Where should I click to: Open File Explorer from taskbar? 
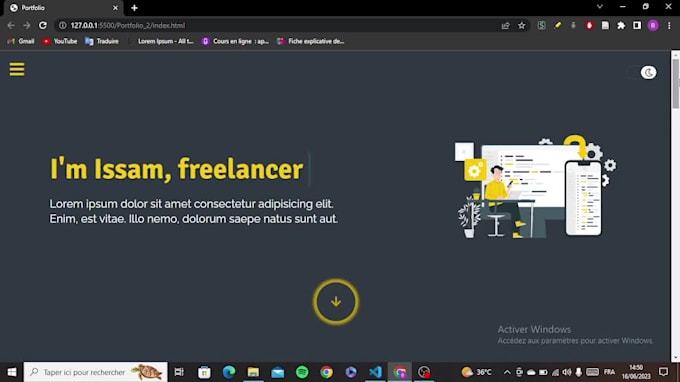pyautogui.click(x=253, y=372)
